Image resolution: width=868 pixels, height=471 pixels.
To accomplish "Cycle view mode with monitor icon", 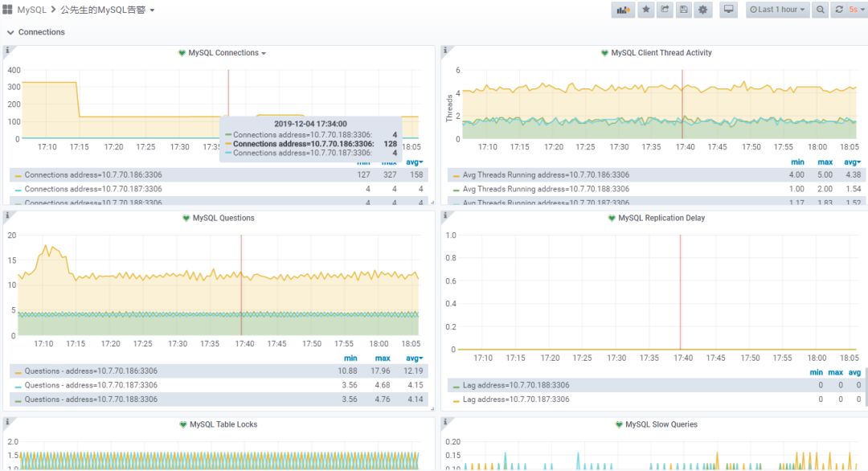I will click(728, 10).
